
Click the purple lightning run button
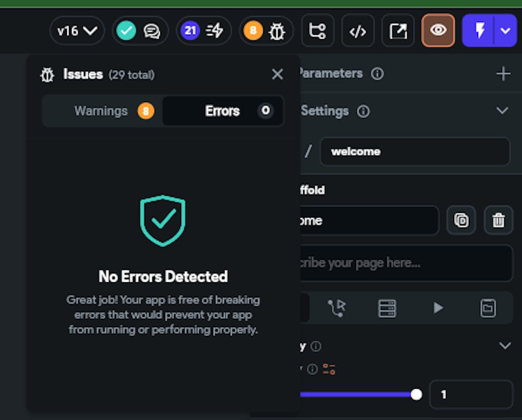[x=479, y=30]
